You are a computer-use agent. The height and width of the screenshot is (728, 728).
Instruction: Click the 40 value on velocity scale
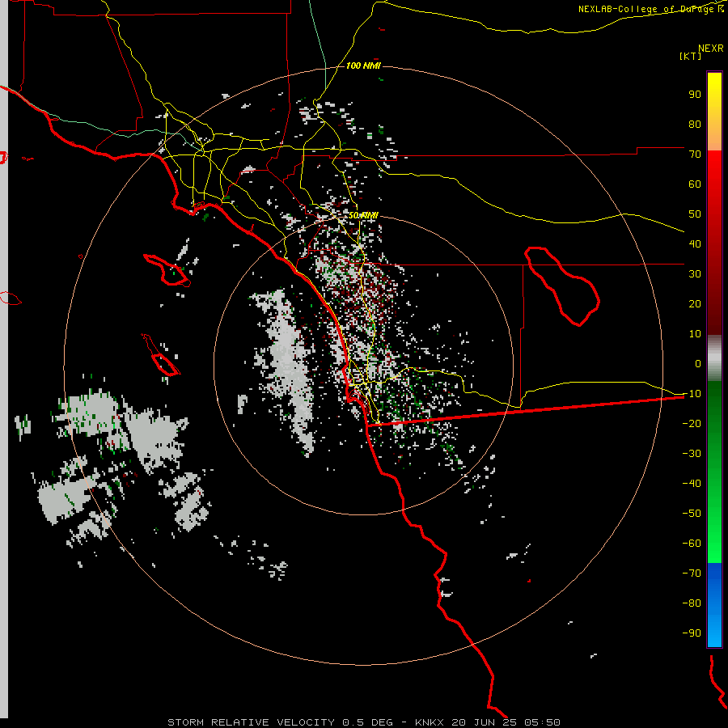[x=695, y=244]
